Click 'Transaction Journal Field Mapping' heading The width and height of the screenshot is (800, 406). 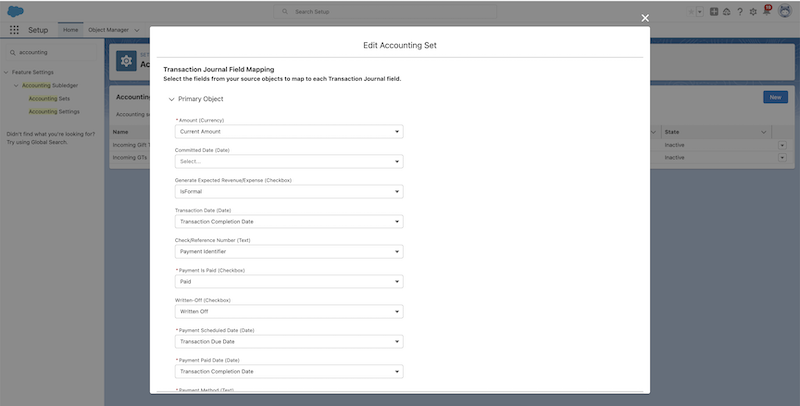click(218, 69)
